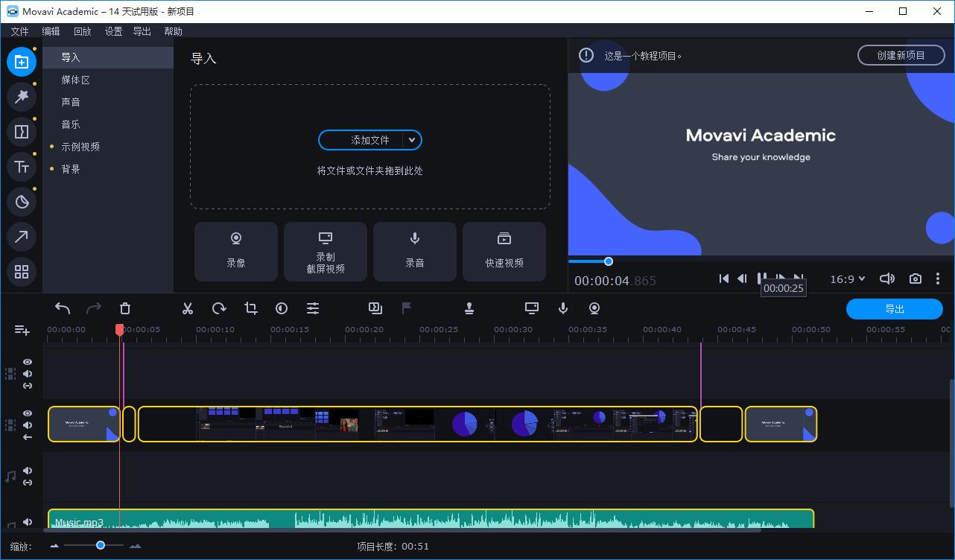Mute the linked audio track
The width and height of the screenshot is (955, 560).
28,471
